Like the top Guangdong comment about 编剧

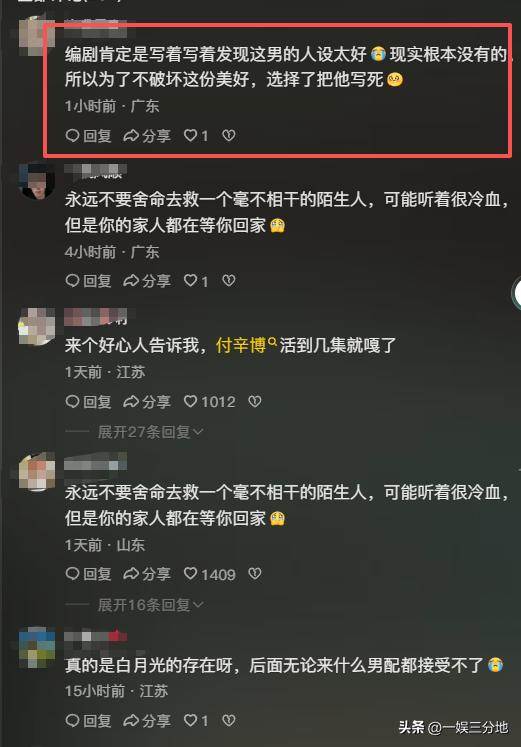click(x=196, y=136)
